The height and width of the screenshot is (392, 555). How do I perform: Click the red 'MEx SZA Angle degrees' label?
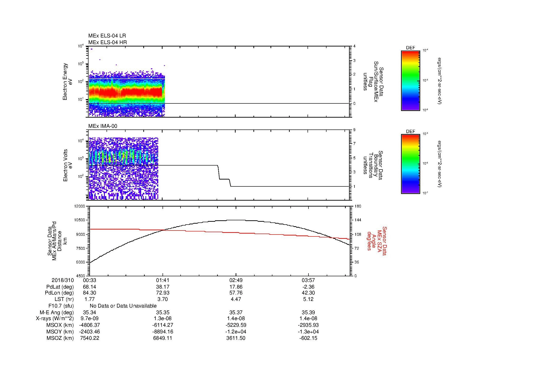[377, 241]
